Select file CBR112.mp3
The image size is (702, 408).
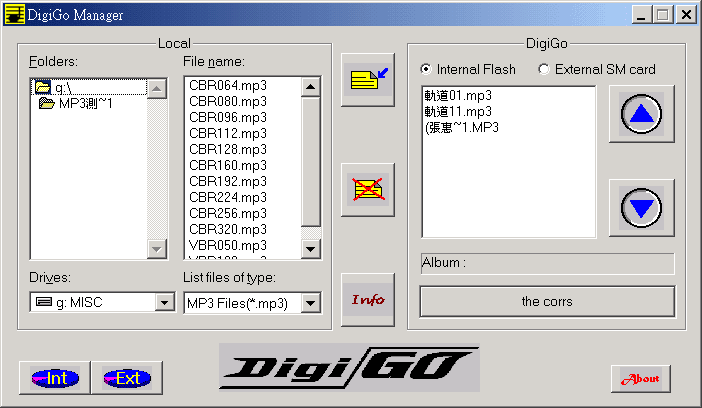click(x=228, y=133)
